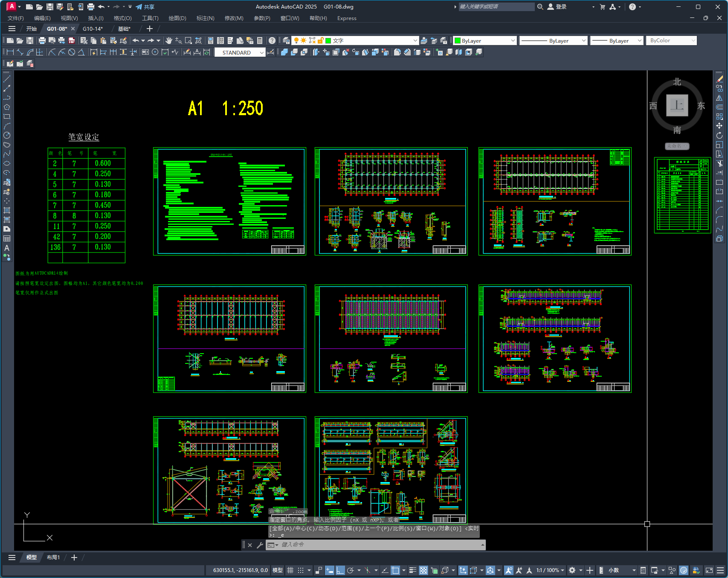
Task: Toggle grid display in status bar
Action: (x=290, y=570)
